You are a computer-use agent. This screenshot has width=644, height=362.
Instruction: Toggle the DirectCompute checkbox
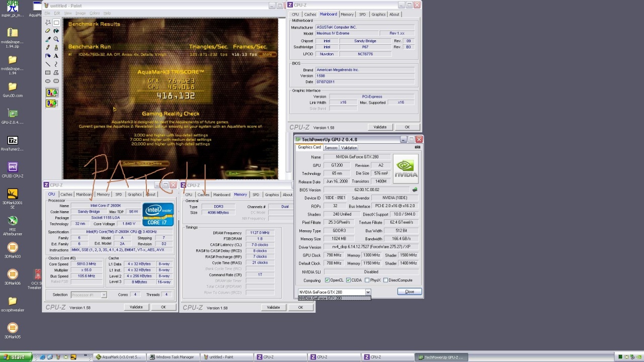(x=385, y=280)
